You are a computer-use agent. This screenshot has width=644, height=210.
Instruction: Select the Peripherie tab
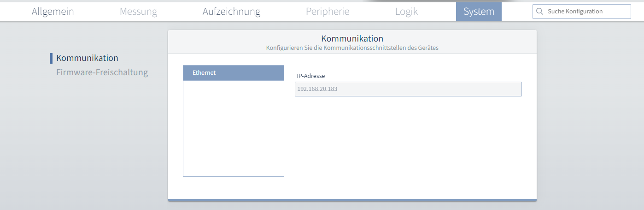tap(328, 12)
